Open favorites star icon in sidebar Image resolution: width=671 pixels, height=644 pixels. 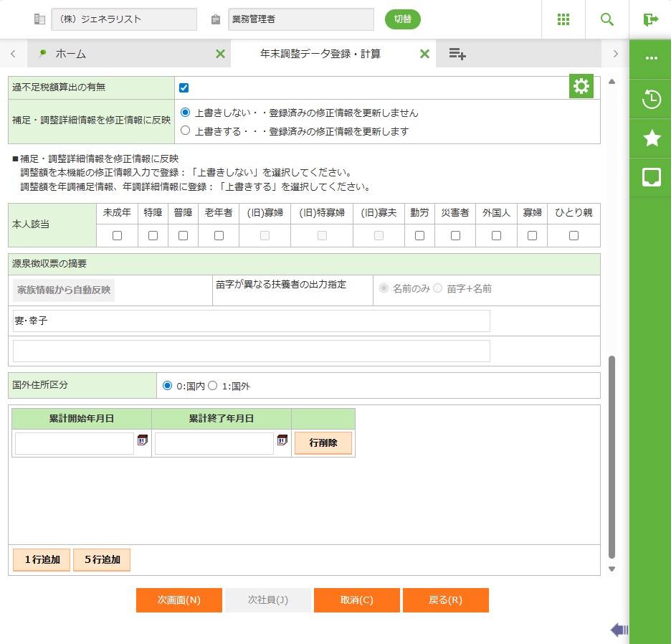(651, 138)
